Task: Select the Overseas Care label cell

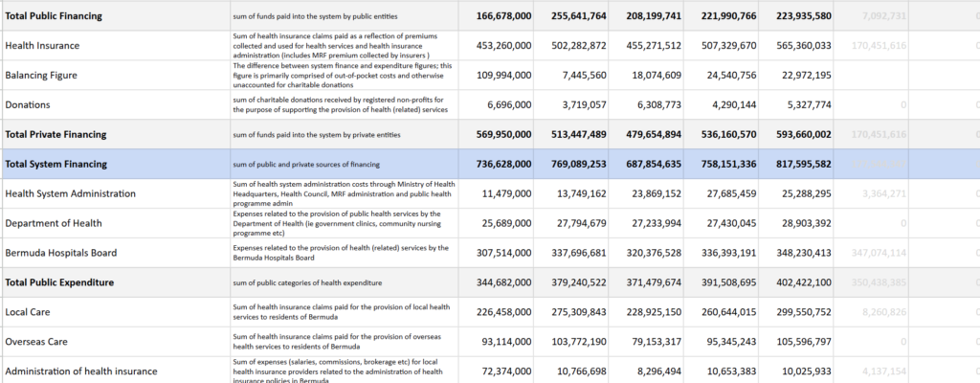Action: click(x=35, y=342)
